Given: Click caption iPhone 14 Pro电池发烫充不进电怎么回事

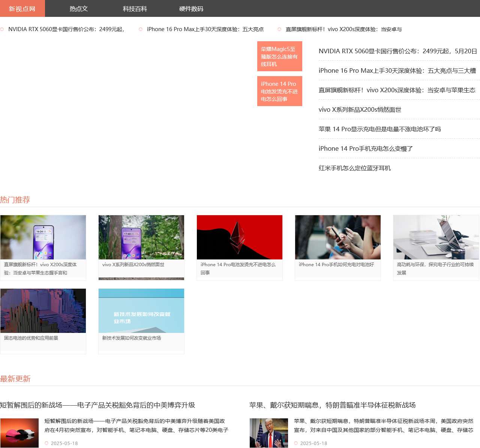Looking at the screenshot, I should 238,269.
